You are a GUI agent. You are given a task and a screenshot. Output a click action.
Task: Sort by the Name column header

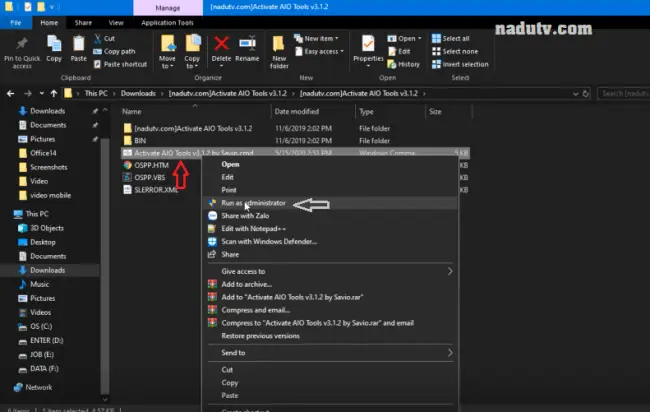coord(132,111)
